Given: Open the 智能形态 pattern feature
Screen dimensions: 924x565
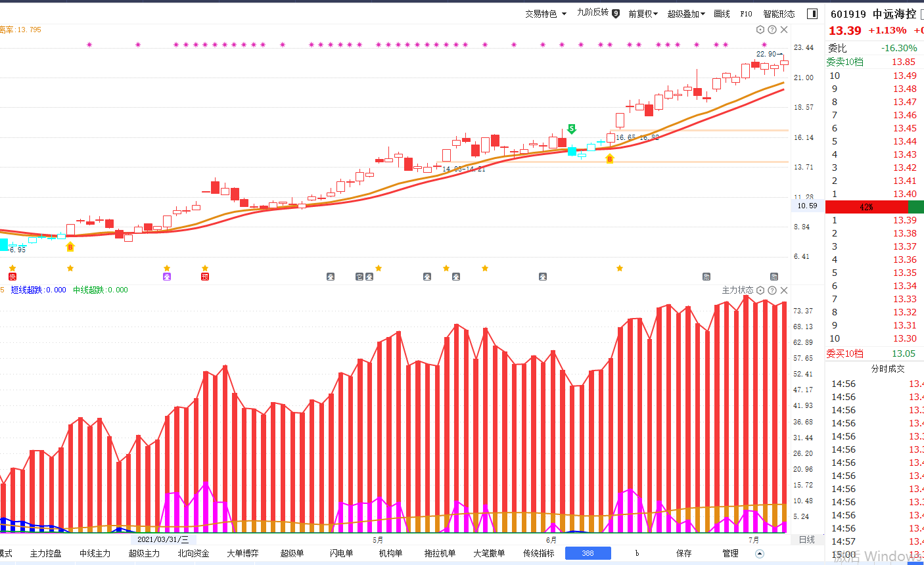Looking at the screenshot, I should pos(779,14).
